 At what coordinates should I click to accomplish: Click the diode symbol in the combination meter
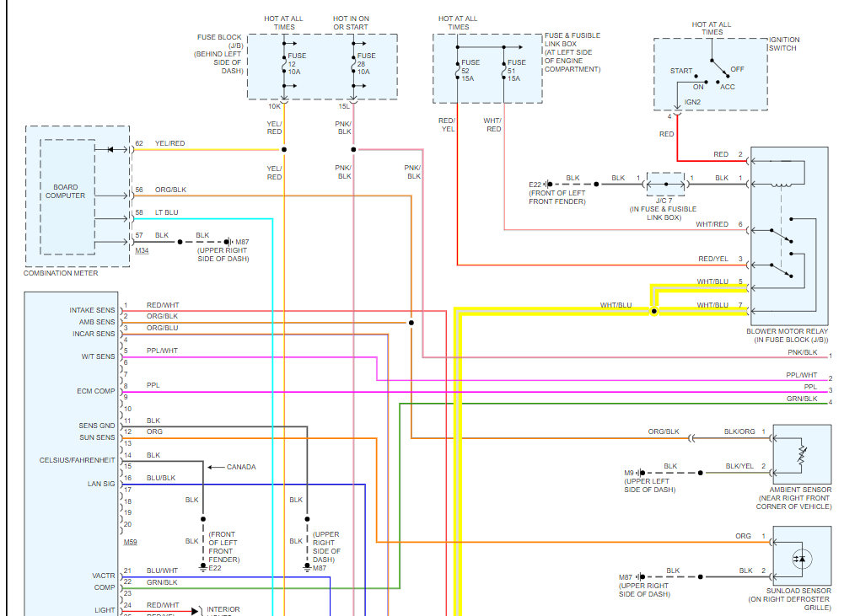(x=110, y=149)
